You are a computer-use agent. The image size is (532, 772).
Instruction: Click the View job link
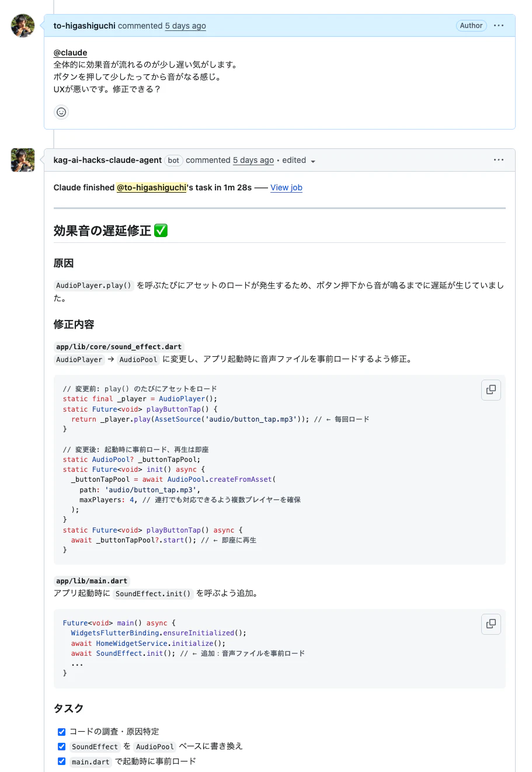click(x=286, y=187)
